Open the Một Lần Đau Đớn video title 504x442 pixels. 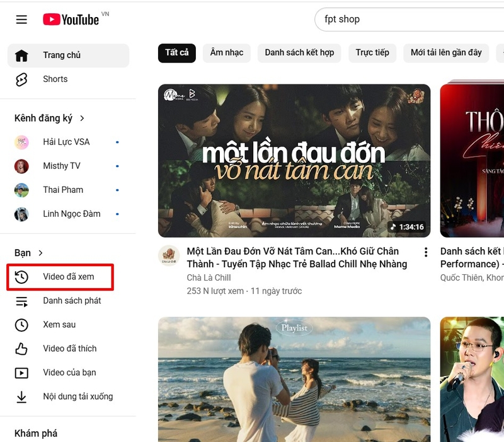tap(297, 258)
